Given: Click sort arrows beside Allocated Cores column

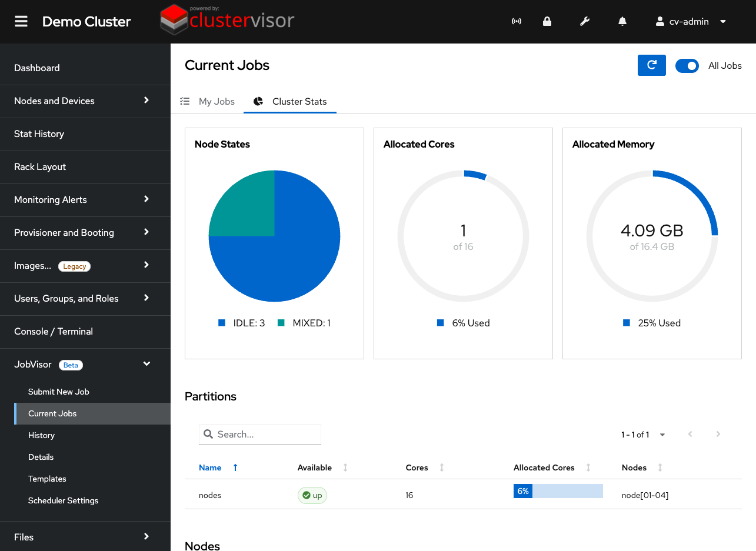Looking at the screenshot, I should 588,467.
